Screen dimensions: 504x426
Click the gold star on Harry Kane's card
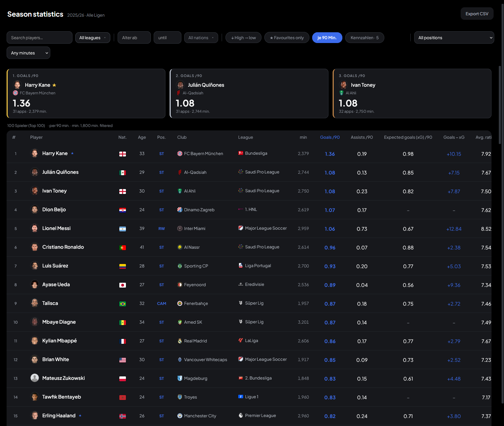54,85
